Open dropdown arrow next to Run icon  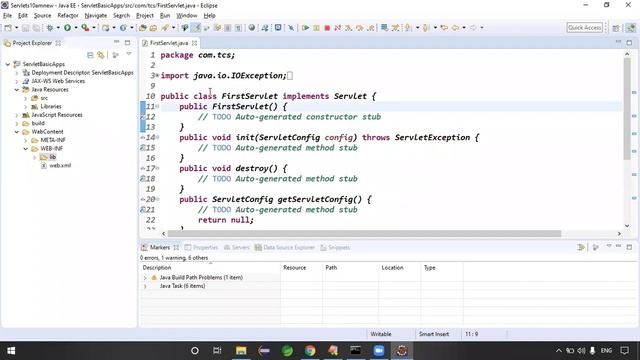click(76, 28)
